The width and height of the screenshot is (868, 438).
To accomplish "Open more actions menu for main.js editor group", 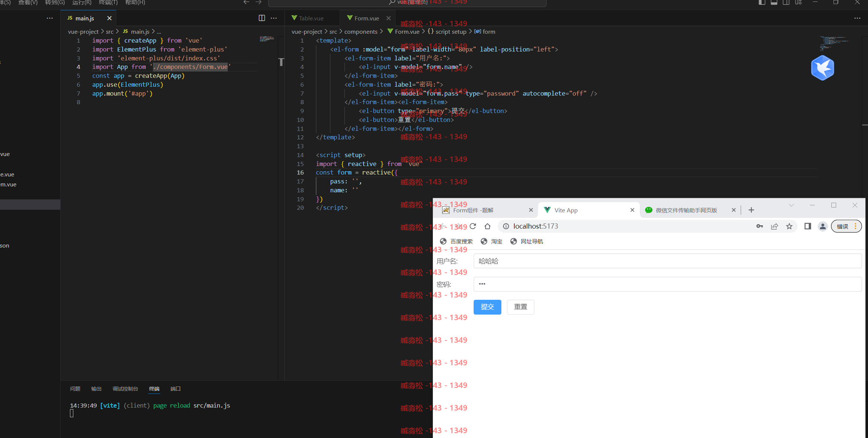I will [274, 18].
